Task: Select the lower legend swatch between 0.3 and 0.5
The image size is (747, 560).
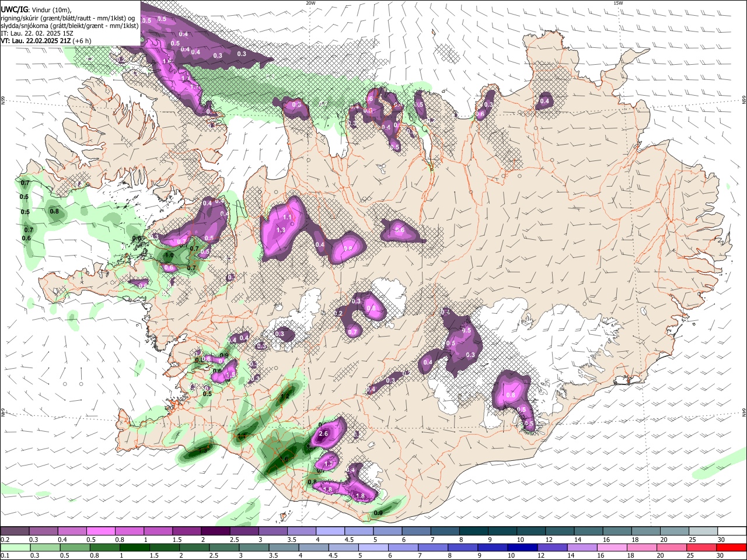Action: pyautogui.click(x=45, y=548)
